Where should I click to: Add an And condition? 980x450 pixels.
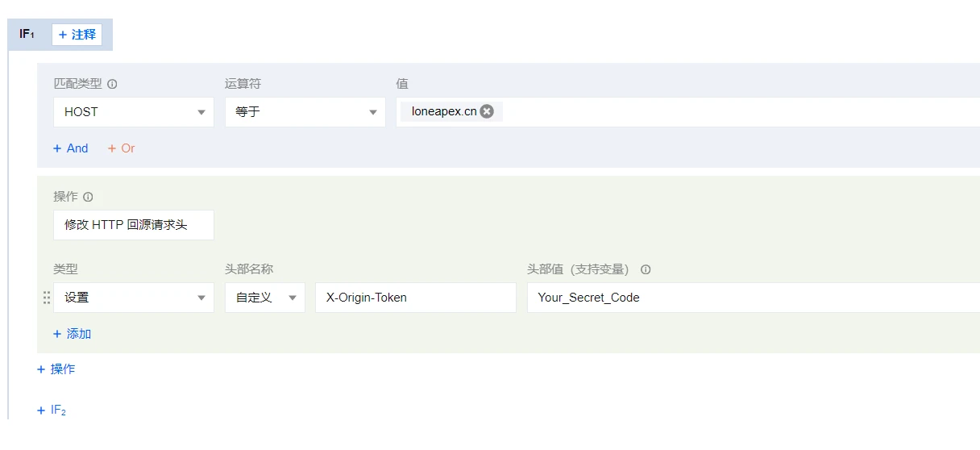click(71, 148)
